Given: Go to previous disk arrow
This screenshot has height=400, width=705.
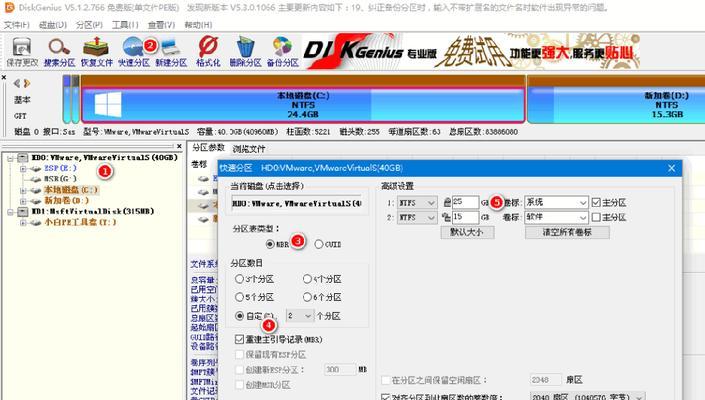Looking at the screenshot, I should pyautogui.click(x=17, y=83).
